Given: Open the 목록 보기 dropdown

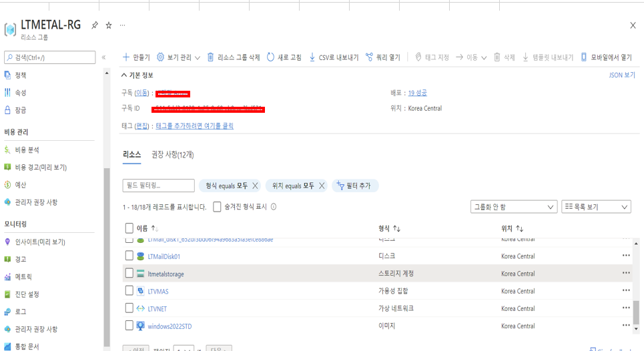Looking at the screenshot, I should click(596, 207).
